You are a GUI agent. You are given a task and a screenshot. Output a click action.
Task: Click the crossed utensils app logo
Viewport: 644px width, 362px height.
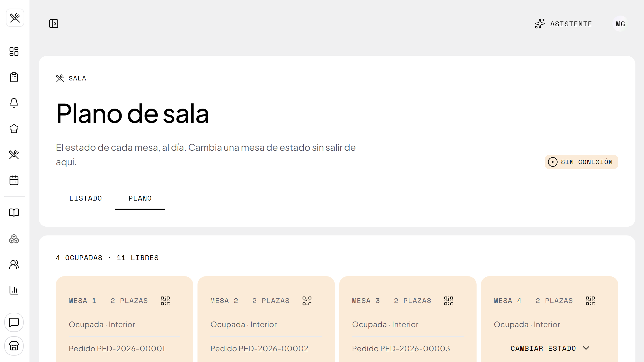point(15,18)
